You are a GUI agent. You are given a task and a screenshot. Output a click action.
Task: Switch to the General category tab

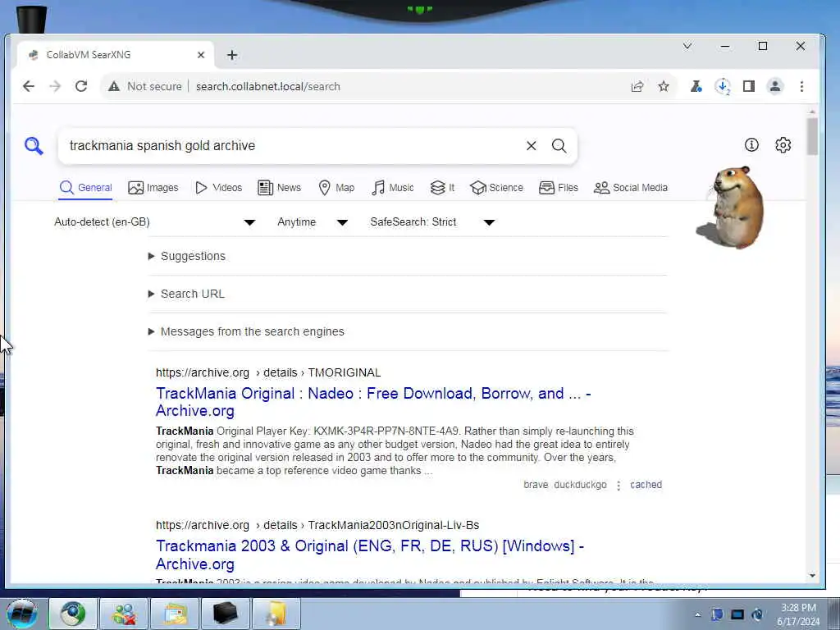[x=85, y=188]
